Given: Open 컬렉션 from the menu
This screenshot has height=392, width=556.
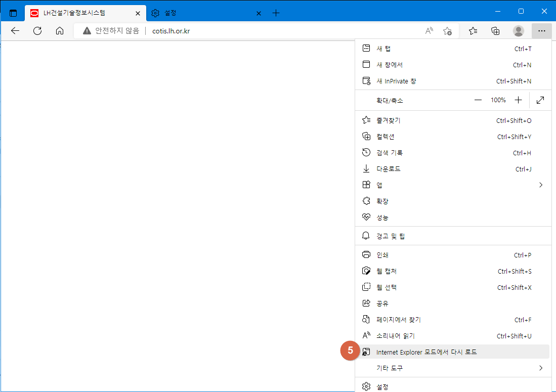Looking at the screenshot, I should [x=453, y=137].
